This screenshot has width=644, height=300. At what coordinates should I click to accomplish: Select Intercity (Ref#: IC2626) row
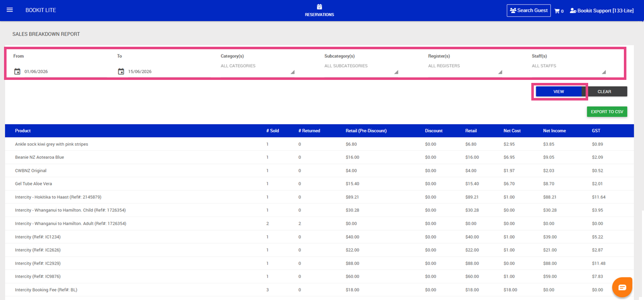319,250
